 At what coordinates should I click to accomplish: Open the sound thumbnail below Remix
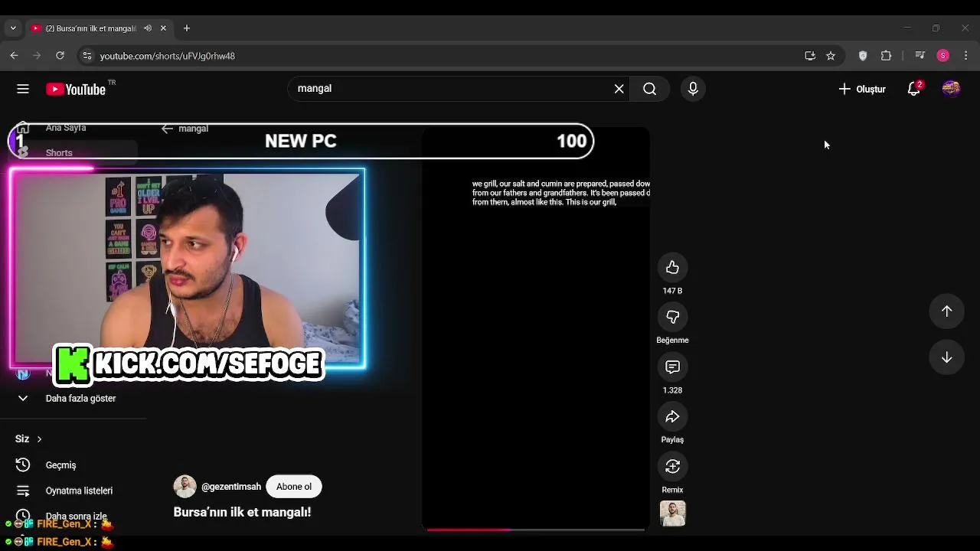coord(673,514)
